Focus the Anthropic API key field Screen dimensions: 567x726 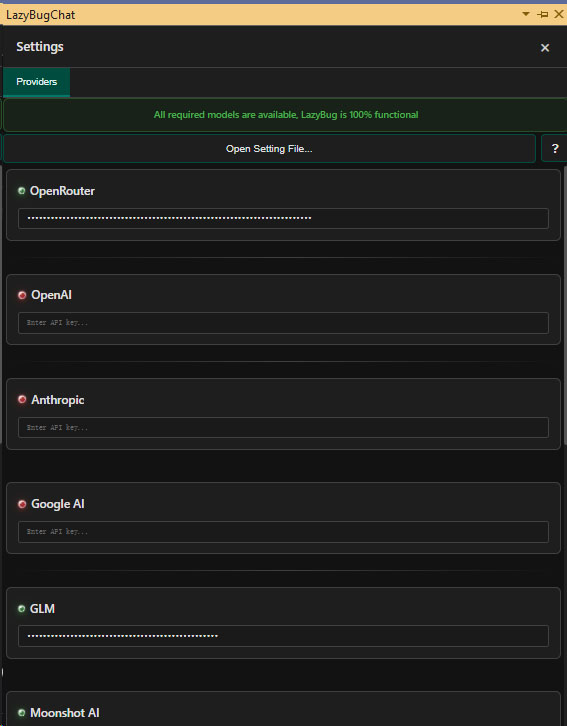[x=283, y=427]
